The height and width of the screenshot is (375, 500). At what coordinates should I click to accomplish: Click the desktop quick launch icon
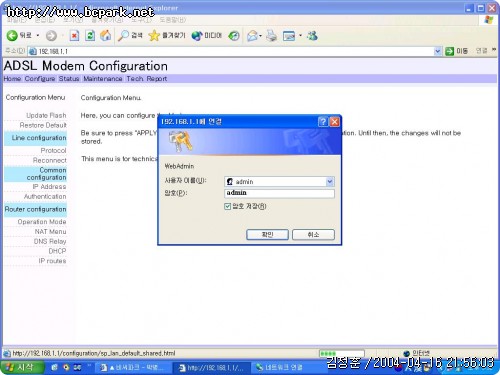(55, 368)
